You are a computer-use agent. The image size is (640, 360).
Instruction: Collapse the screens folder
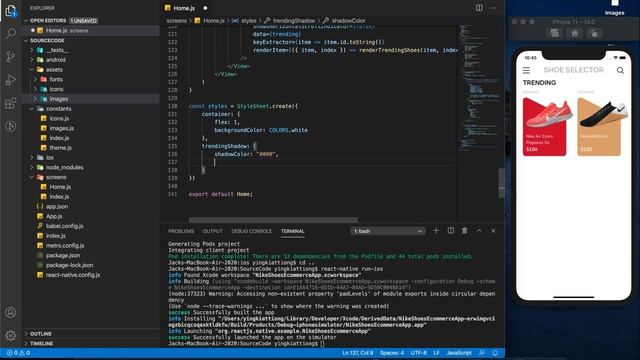[x=32, y=177]
